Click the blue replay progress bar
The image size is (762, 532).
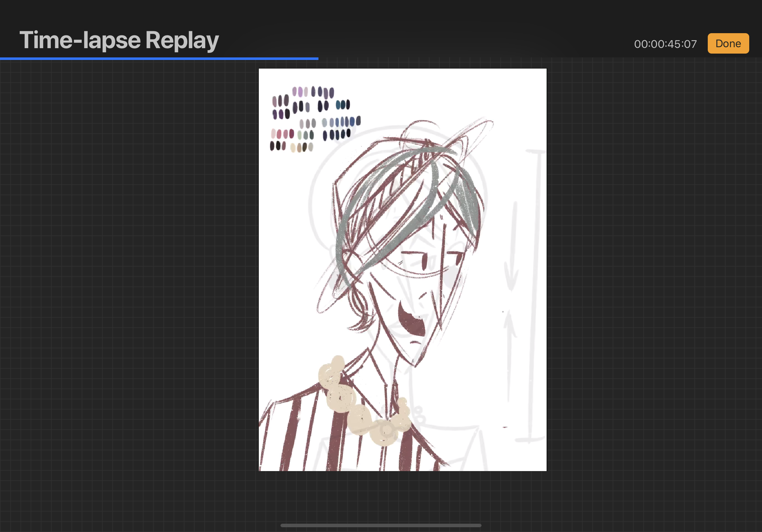[159, 59]
